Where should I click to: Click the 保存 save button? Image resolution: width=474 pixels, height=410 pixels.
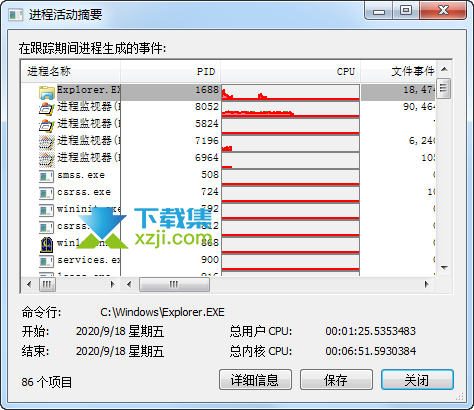click(x=336, y=380)
